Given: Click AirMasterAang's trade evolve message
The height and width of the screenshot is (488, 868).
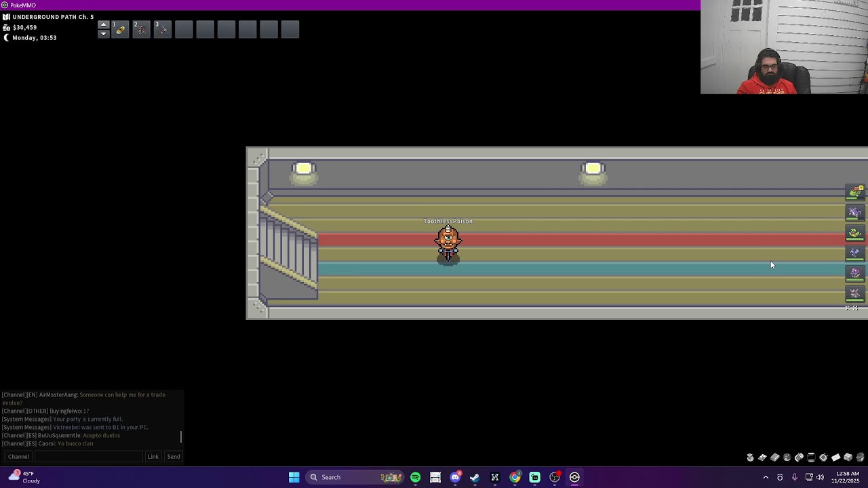Looking at the screenshot, I should click(83, 399).
